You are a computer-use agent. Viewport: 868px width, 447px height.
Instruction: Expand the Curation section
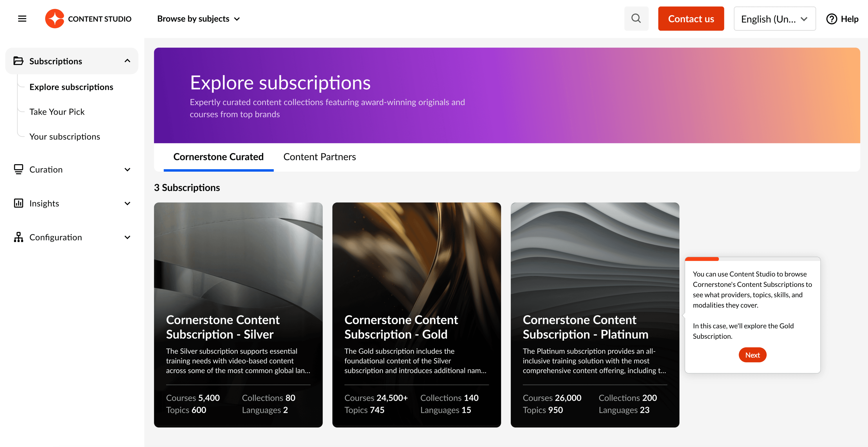(127, 170)
